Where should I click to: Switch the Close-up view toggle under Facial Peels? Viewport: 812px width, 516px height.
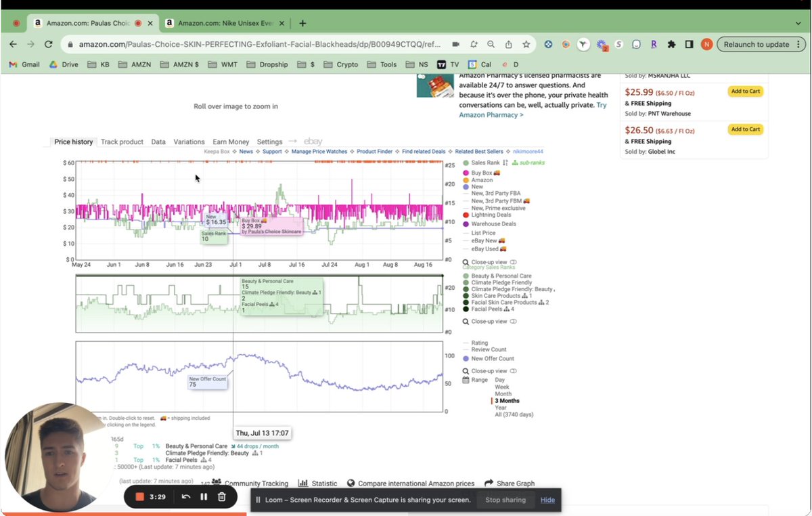[x=513, y=322]
